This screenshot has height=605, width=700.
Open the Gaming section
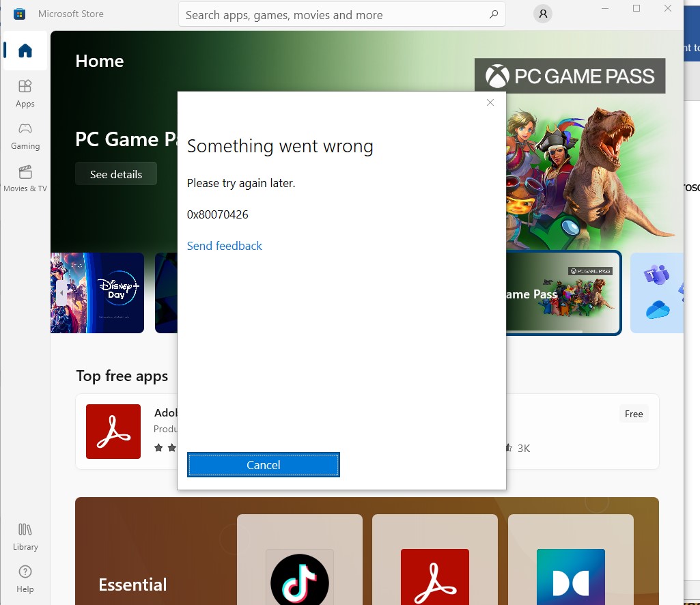[x=25, y=135]
